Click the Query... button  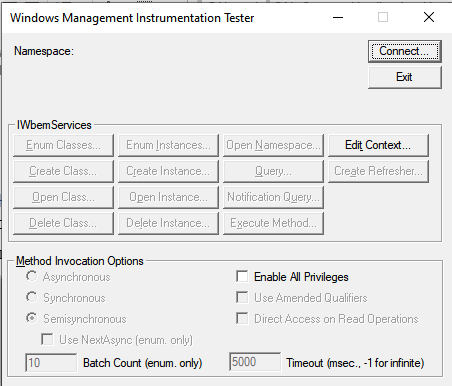[273, 171]
